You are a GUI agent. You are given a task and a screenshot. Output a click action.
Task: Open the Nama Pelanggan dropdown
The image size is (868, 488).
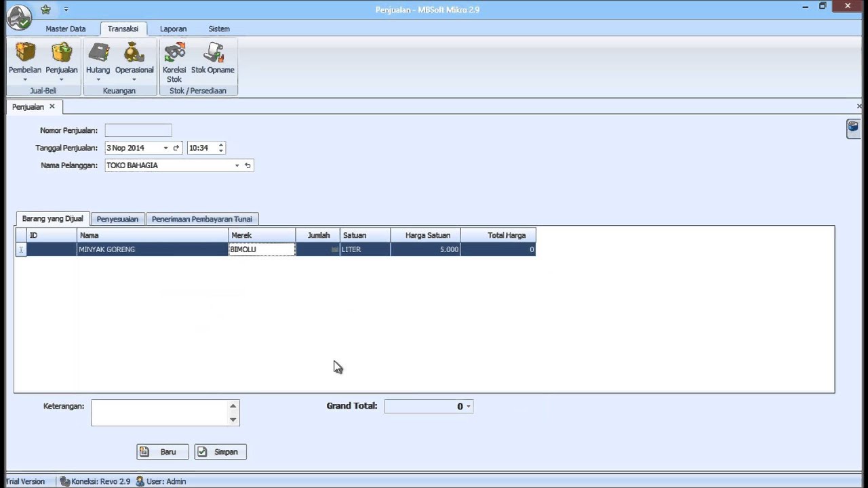pos(237,165)
